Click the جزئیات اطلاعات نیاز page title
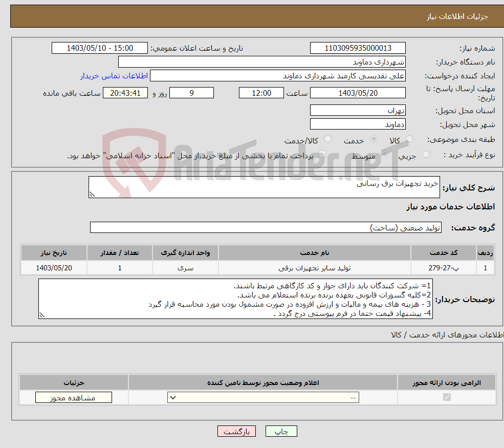The image size is (504, 448). (457, 16)
